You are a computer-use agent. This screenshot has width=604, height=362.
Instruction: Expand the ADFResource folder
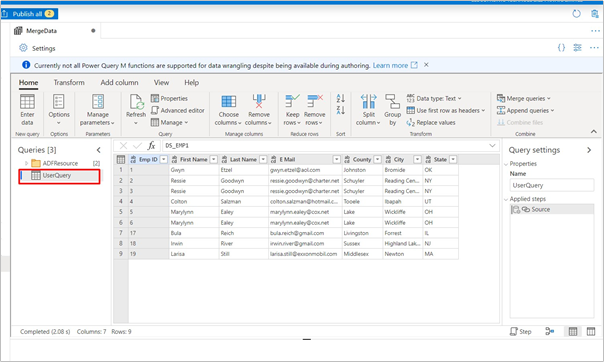pyautogui.click(x=26, y=163)
